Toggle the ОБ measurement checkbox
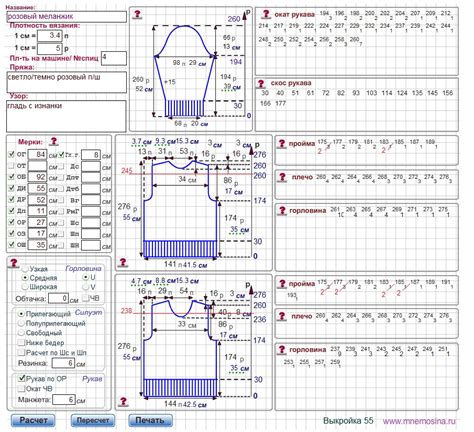Screen dimensions: 474x432 click(12, 176)
